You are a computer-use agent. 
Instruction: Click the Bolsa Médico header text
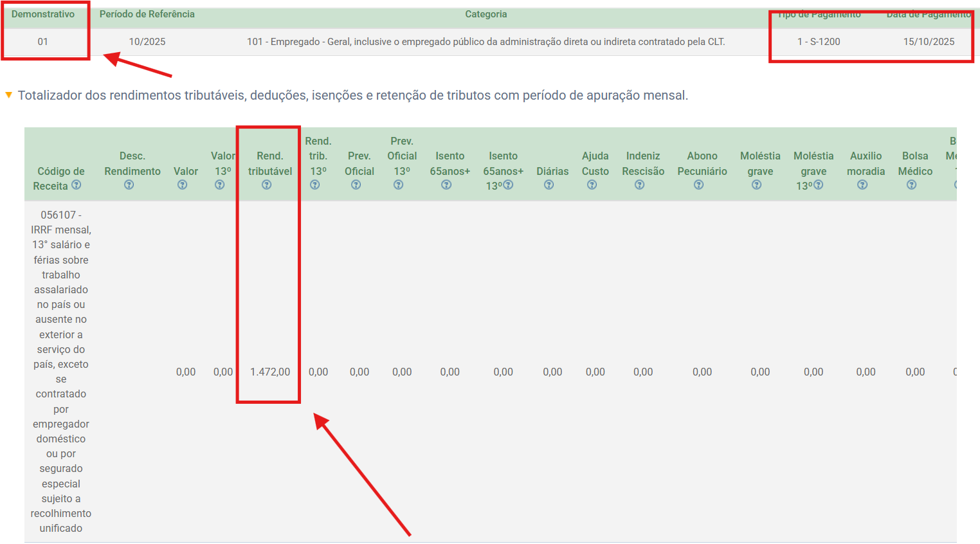tap(915, 163)
